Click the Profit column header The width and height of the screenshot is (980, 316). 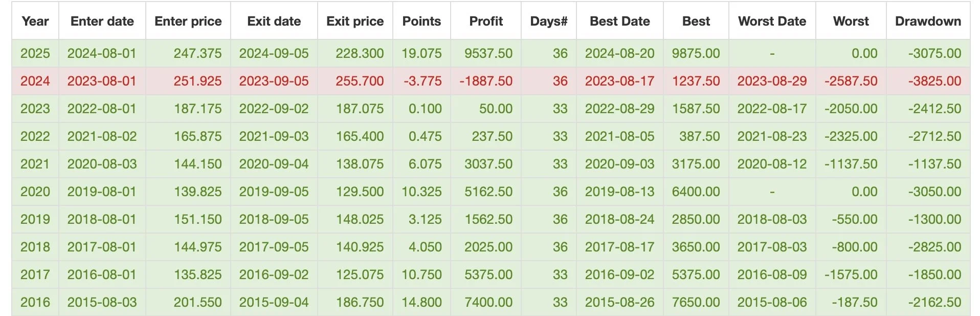tap(486, 21)
